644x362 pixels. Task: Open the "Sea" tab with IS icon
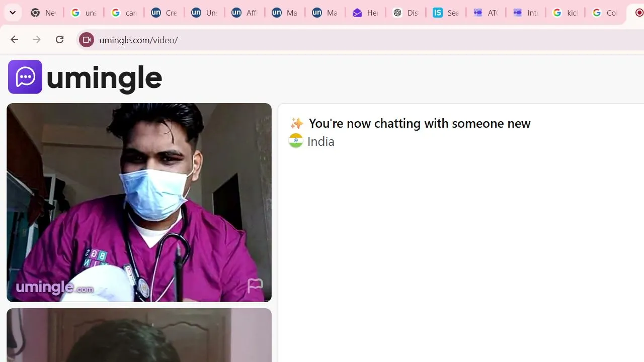446,13
